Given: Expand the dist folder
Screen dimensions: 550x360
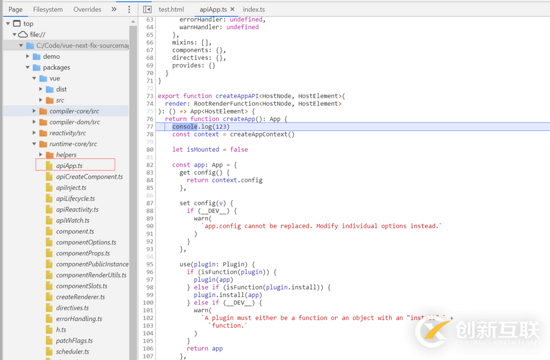Looking at the screenshot, I should [41, 89].
